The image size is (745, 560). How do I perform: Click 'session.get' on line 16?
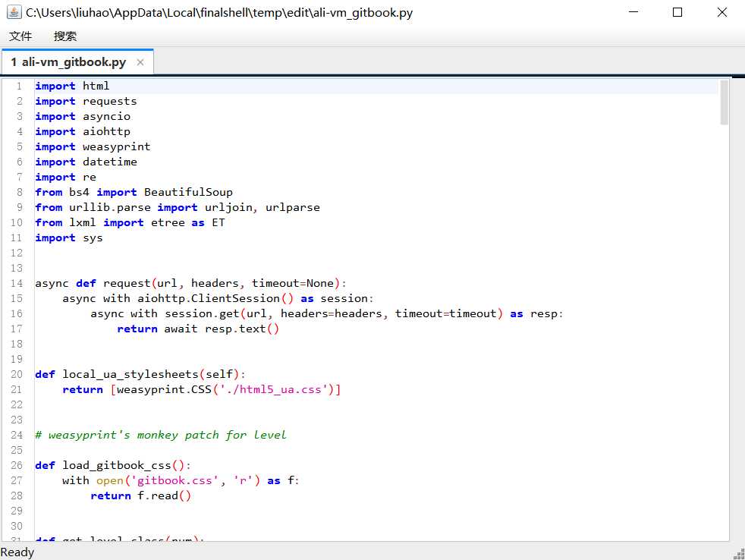click(x=202, y=313)
